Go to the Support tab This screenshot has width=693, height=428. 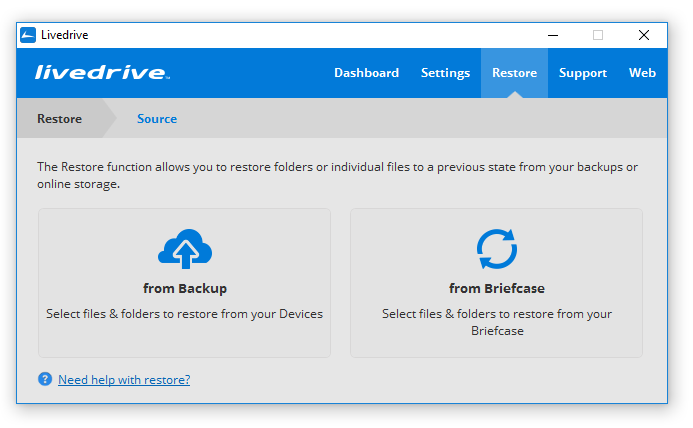tap(583, 73)
